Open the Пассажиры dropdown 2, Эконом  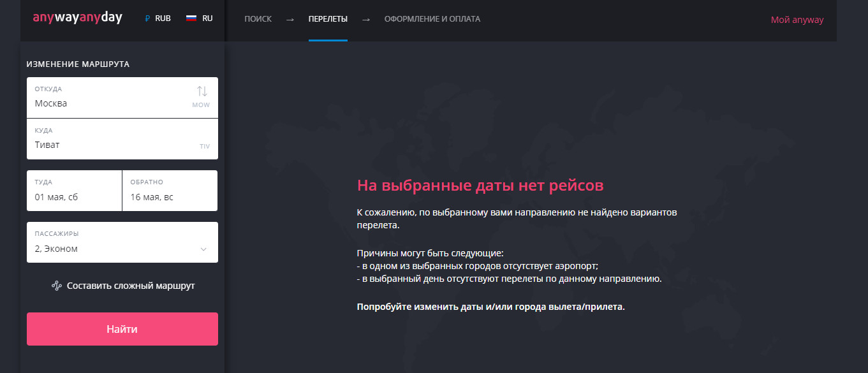[122, 242]
